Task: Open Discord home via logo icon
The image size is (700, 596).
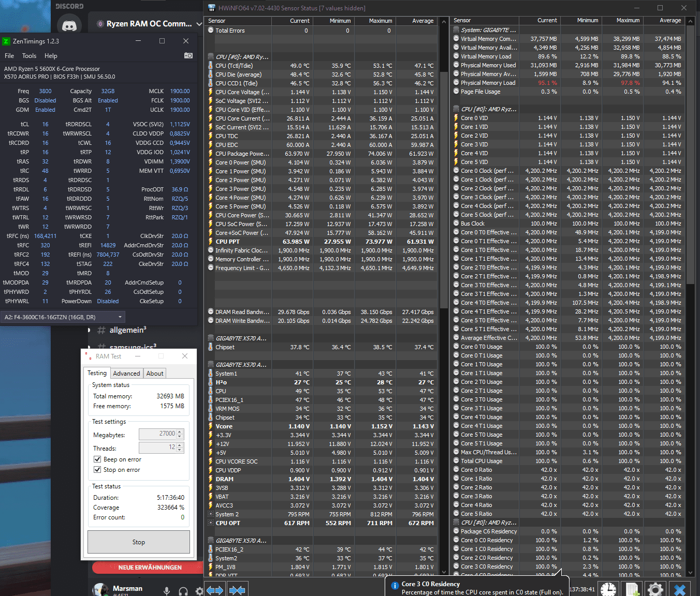Action: tap(69, 25)
